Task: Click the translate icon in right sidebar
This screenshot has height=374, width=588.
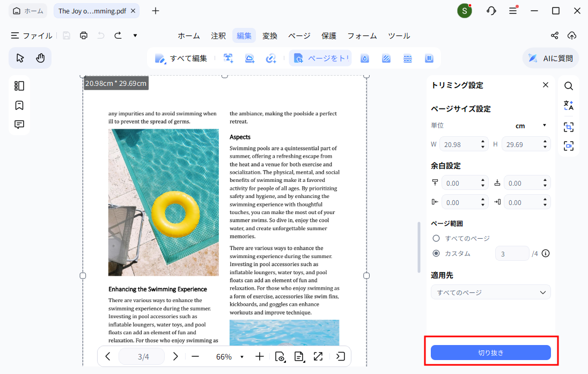Action: tap(569, 105)
